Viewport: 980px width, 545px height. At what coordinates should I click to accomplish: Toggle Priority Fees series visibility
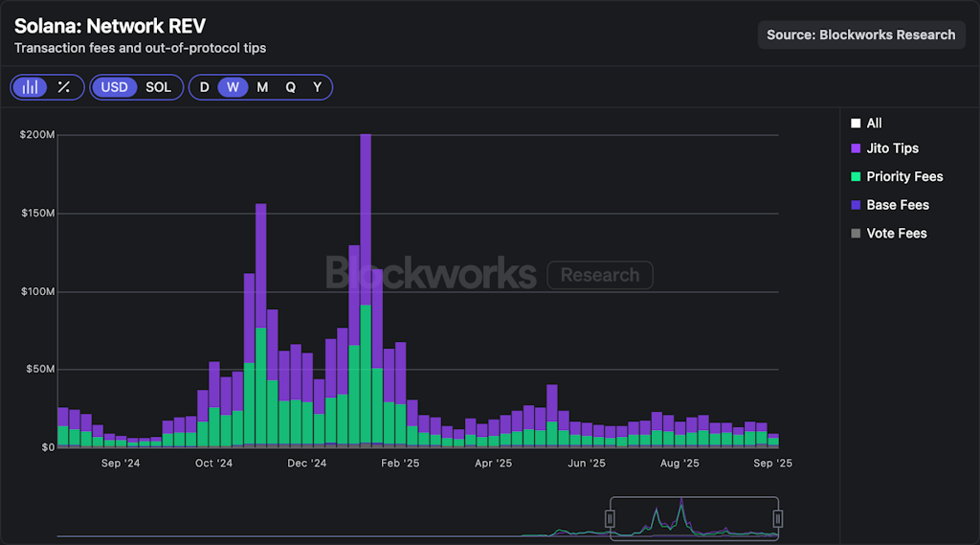[x=856, y=177]
